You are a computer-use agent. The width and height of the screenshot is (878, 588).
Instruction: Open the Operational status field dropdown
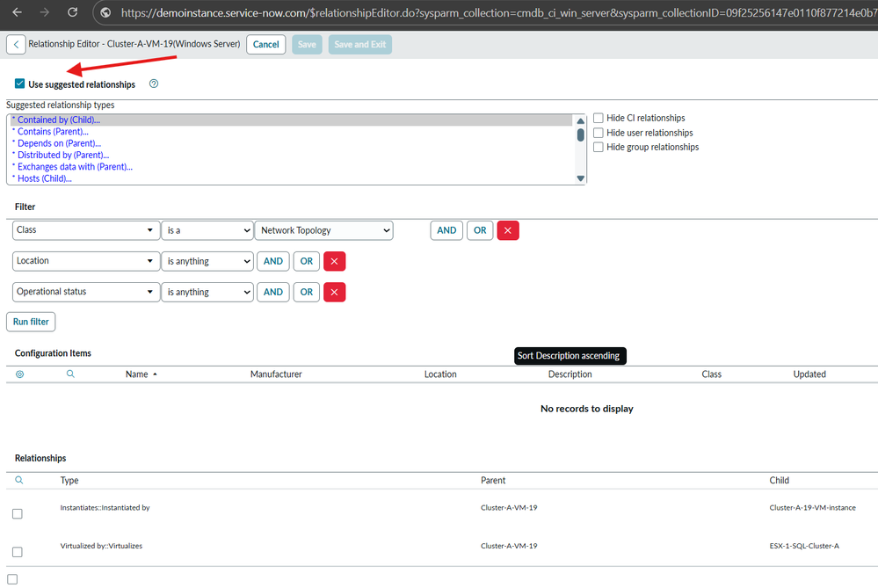point(85,292)
